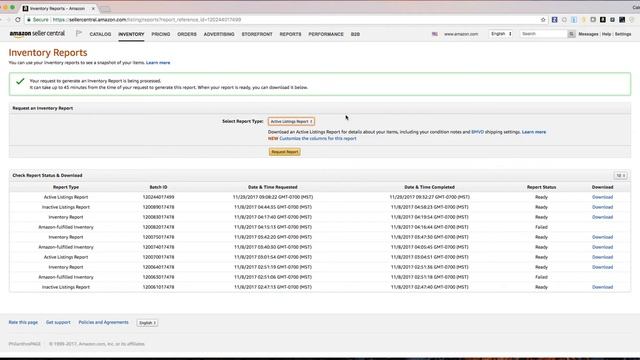Click the Seller Central search field
Viewport: 640px width, 360px height.
coord(544,34)
